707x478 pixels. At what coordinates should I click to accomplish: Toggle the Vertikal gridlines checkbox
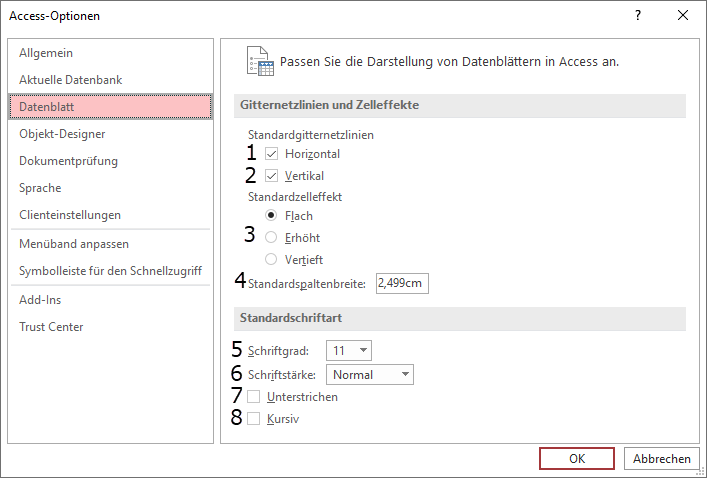pos(271,176)
